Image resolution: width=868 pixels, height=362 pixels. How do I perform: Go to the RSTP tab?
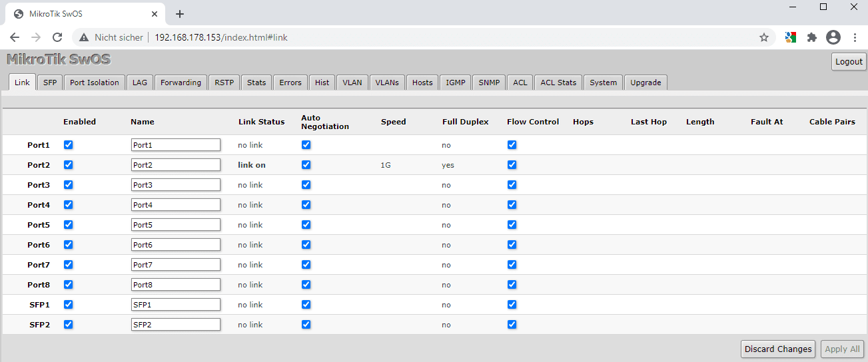point(224,83)
